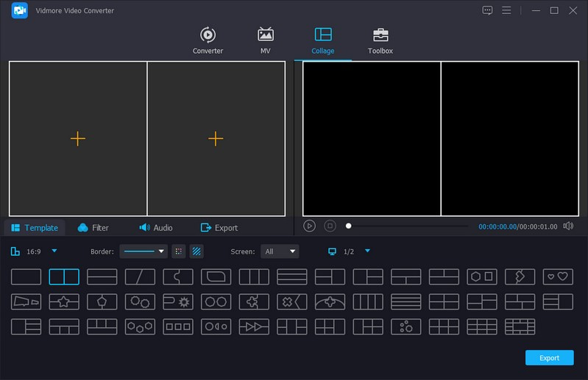Mute the preview volume speaker icon

[x=568, y=226]
